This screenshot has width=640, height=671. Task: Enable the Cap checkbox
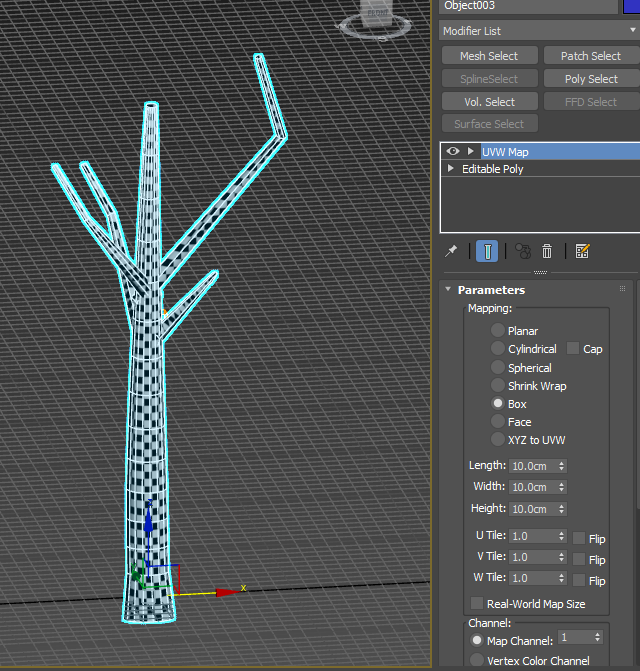pos(573,348)
